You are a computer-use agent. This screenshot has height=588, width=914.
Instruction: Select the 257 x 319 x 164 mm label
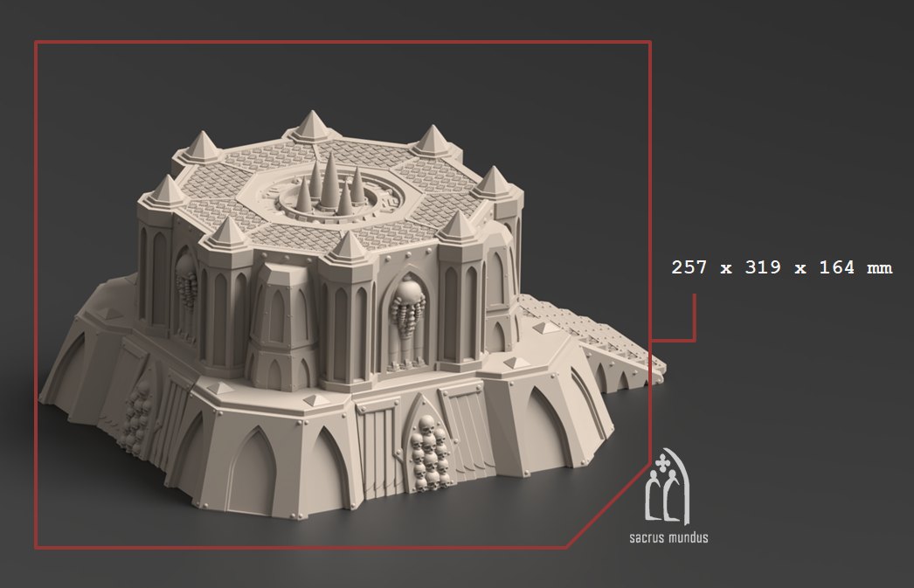pos(781,268)
